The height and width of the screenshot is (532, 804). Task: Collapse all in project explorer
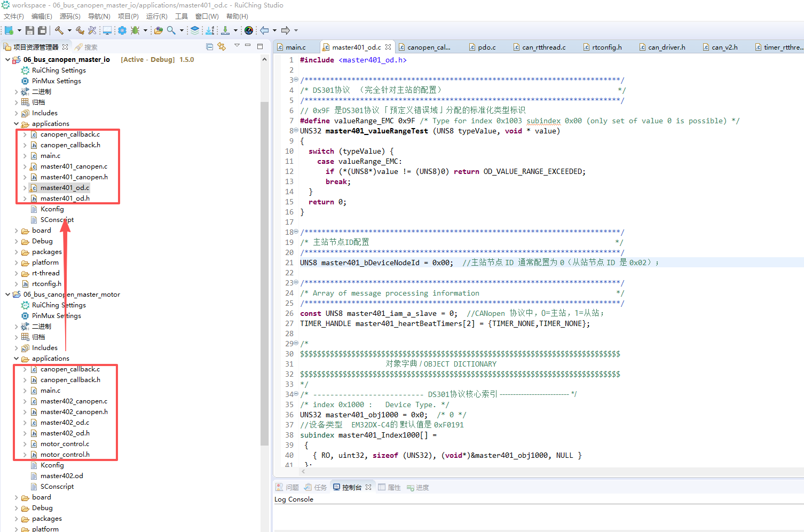click(209, 47)
